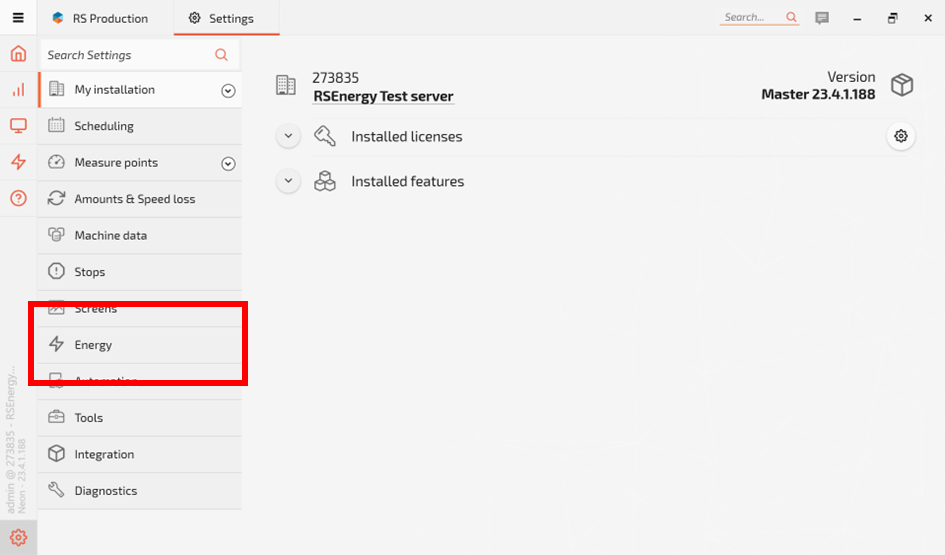This screenshot has height=555, width=945.
Task: Expand the Installed licenses section
Action: tap(288, 136)
